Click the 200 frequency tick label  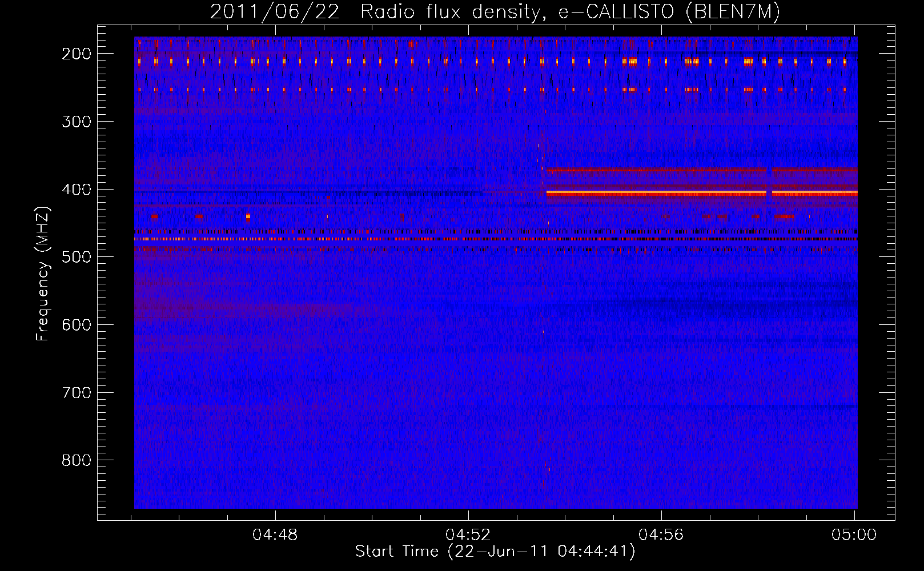(x=77, y=54)
